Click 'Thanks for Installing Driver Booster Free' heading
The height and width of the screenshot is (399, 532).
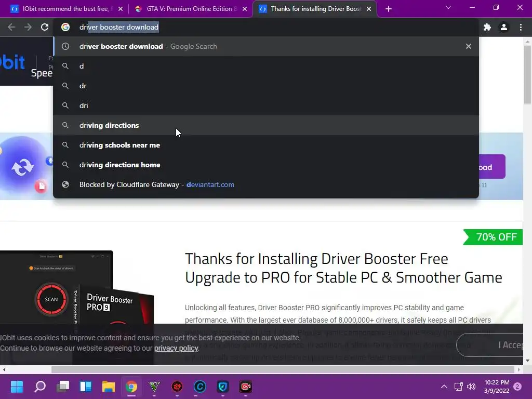click(316, 259)
